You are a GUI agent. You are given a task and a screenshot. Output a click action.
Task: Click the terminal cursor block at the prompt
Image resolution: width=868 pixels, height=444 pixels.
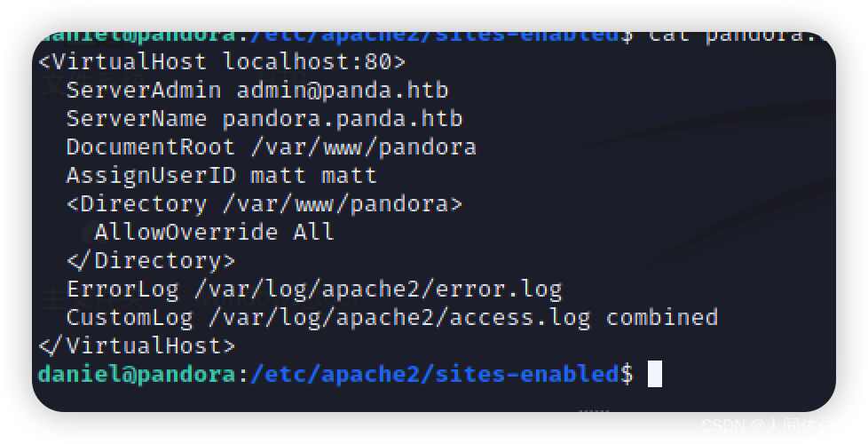[x=655, y=374]
